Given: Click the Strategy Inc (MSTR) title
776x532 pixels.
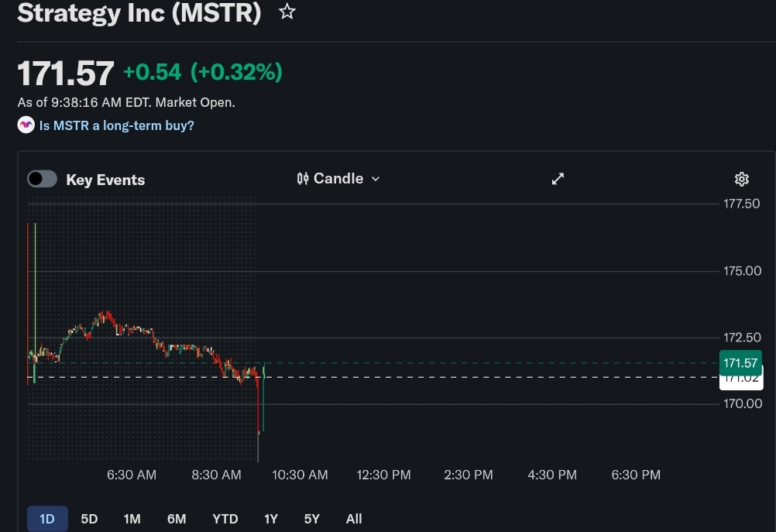Looking at the screenshot, I should point(139,13).
